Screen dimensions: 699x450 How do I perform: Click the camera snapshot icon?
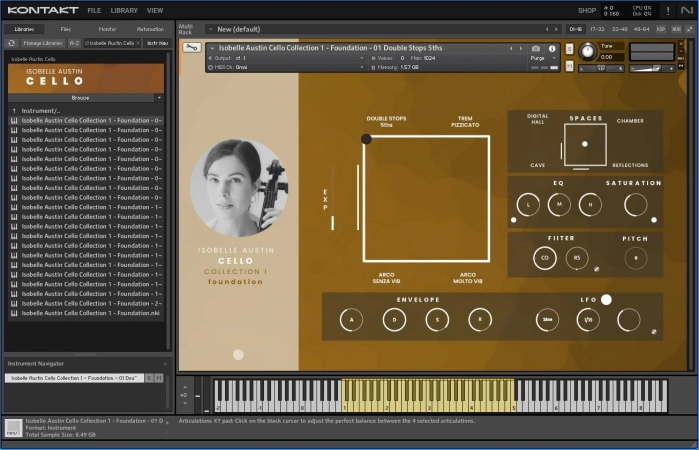536,48
